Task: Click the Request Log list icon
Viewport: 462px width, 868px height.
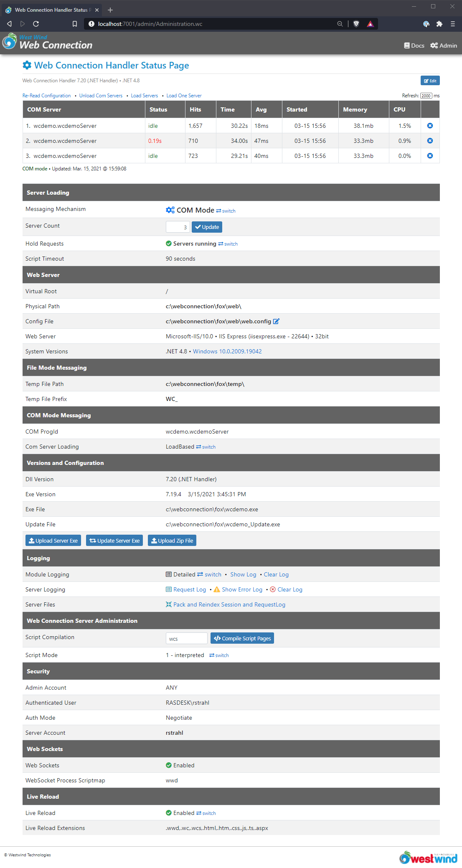Action: 169,589
